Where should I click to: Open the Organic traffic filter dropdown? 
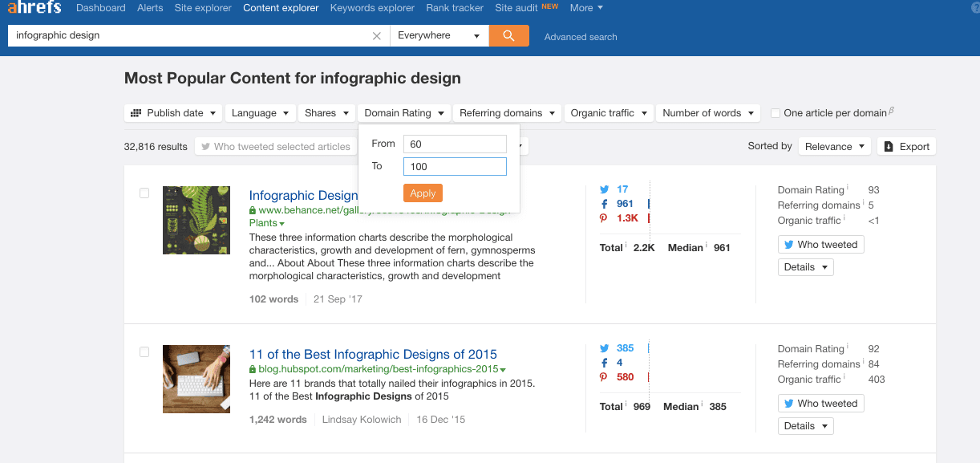click(609, 113)
